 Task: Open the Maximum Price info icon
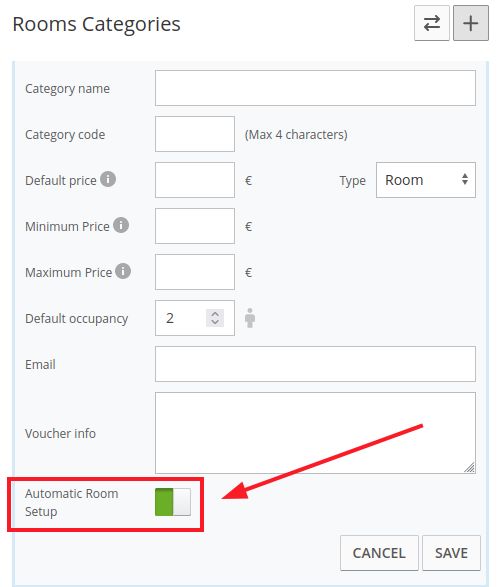(123, 271)
